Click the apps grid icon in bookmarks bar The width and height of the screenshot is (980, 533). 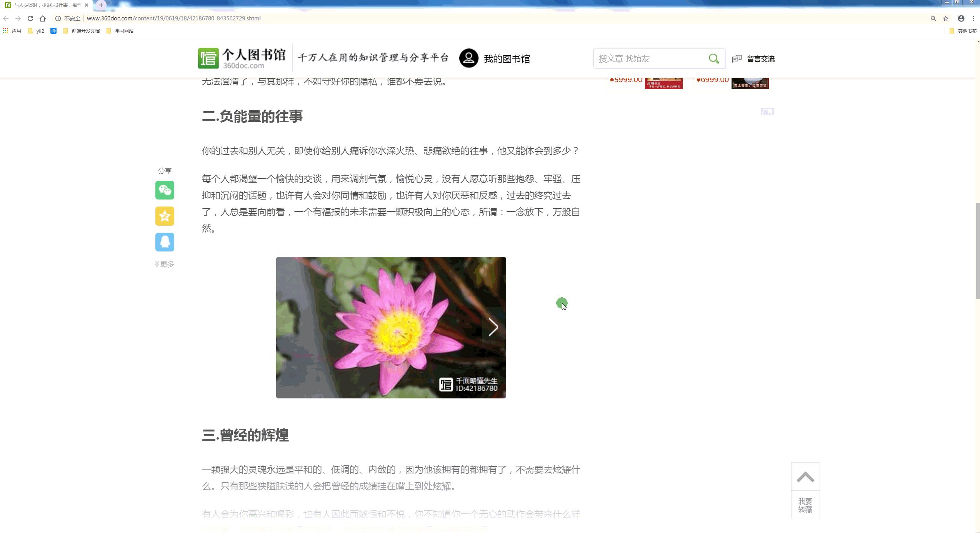5,30
